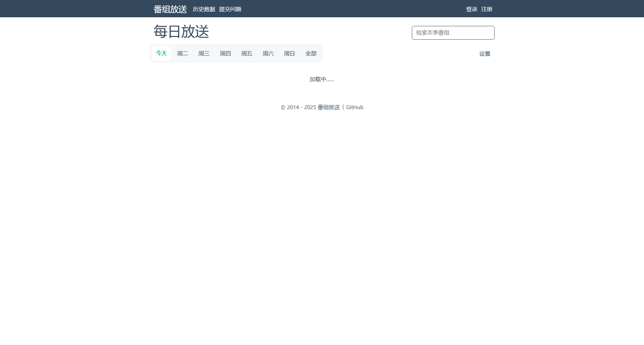Click the 每日放送 page heading

181,31
